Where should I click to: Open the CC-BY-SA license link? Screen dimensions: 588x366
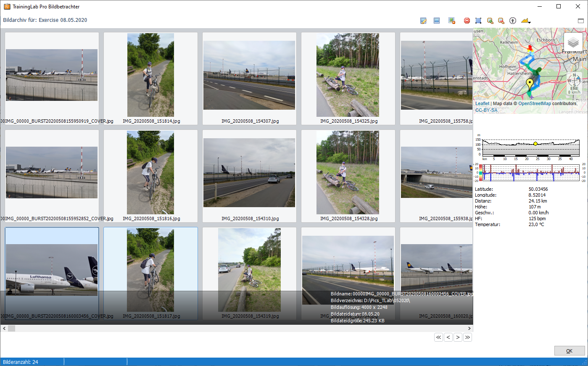pyautogui.click(x=486, y=110)
